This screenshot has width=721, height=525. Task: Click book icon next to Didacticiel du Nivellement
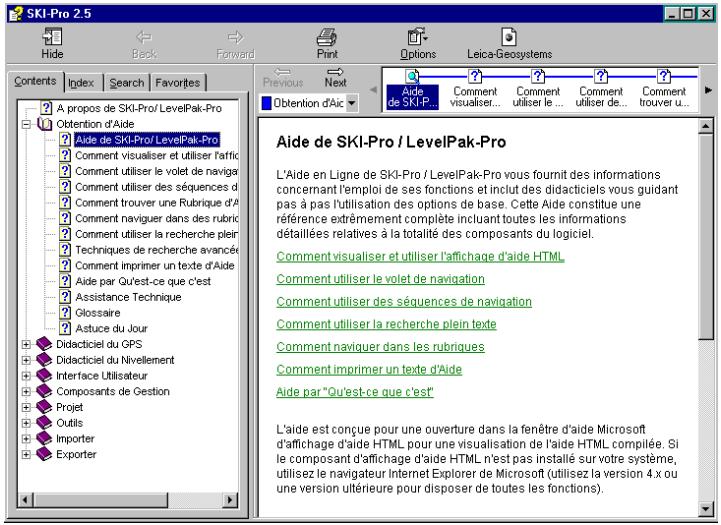tap(44, 360)
